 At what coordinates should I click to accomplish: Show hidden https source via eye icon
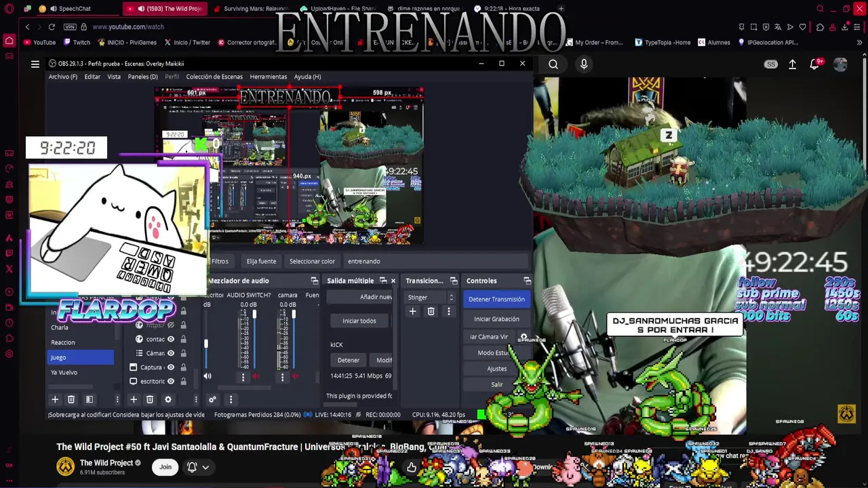pos(171,325)
